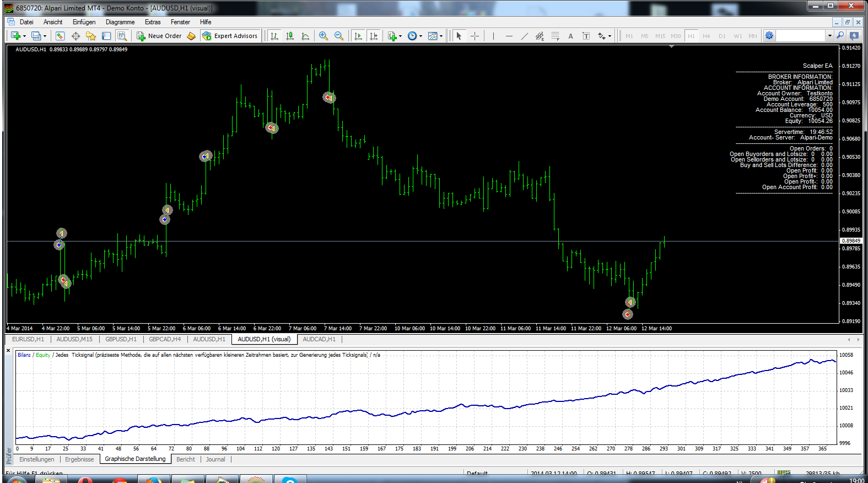Select the Text Label tool
Screen dimensions: 868x483
pos(586,36)
